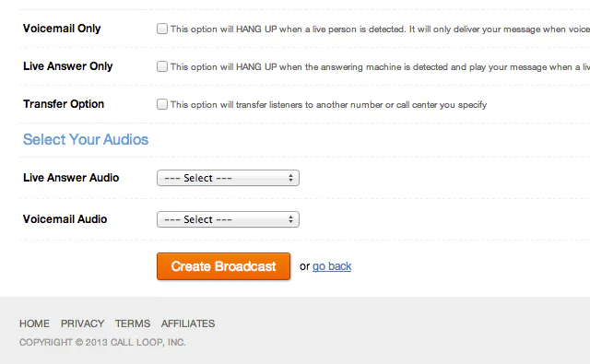Click the Live Answer Only field label
590x364 pixels.
(67, 66)
